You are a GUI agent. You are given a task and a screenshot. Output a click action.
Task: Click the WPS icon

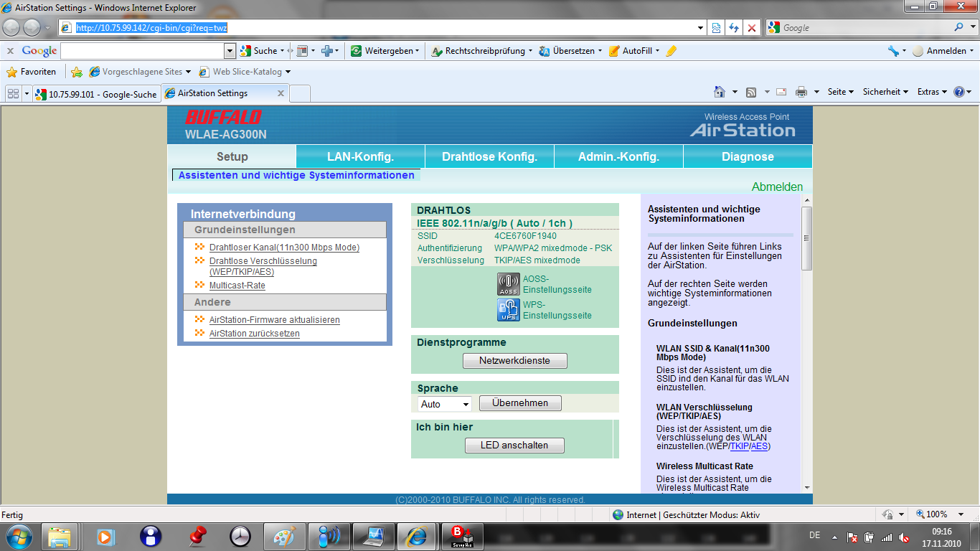509,310
